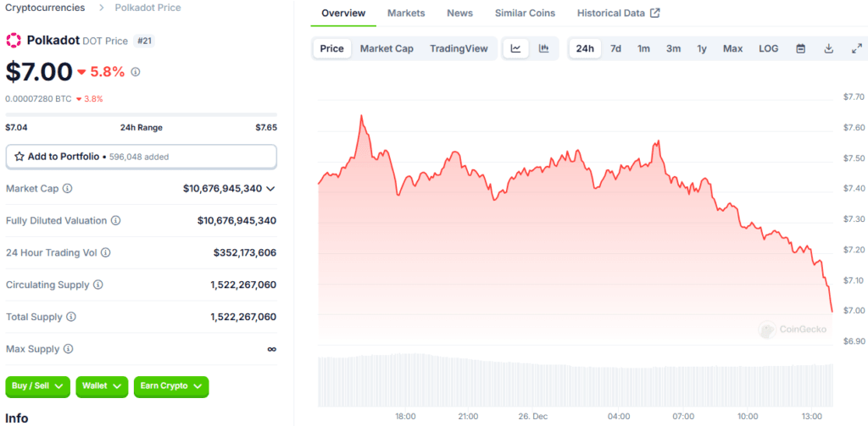Show Max Supply info icon
This screenshot has height=426, width=868.
pyautogui.click(x=68, y=349)
